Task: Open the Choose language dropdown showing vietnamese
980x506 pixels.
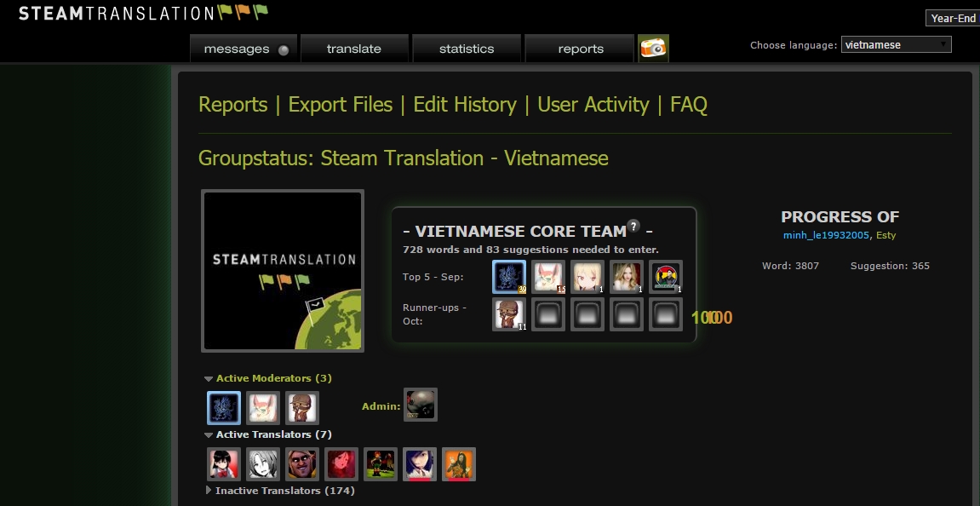Action: click(x=897, y=44)
